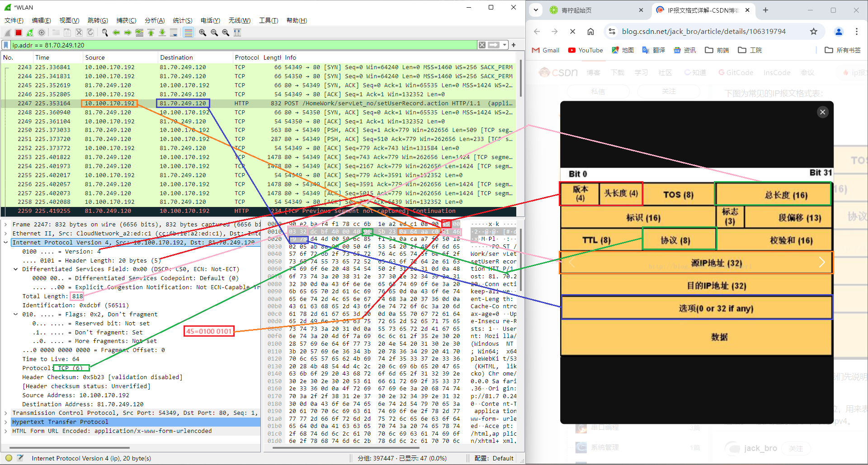This screenshot has height=465, width=868.
Task: Expand Transmission Control Protocol node
Action: pyautogui.click(x=6, y=413)
